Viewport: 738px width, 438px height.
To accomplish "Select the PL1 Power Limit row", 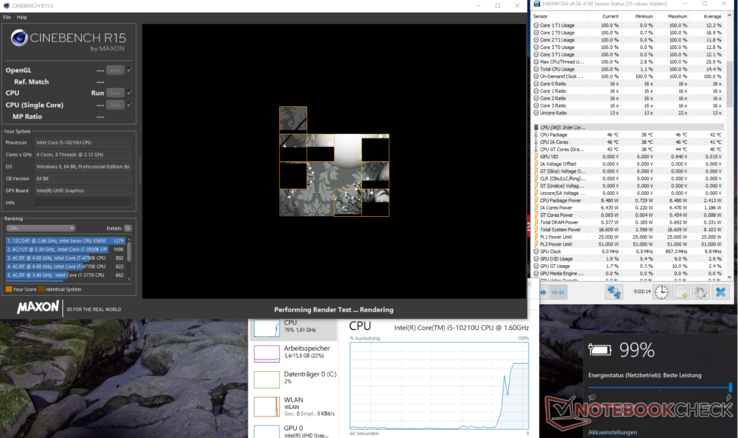I will [628, 237].
